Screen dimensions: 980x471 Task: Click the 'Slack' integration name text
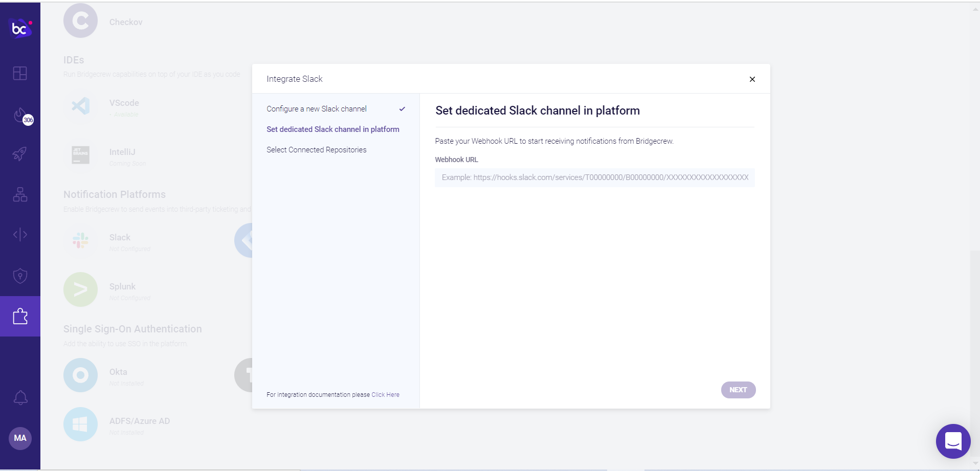coord(120,237)
